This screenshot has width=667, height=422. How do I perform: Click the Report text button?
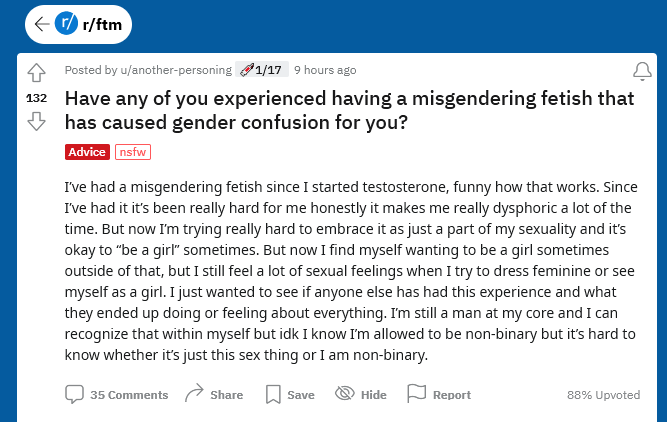(452, 395)
